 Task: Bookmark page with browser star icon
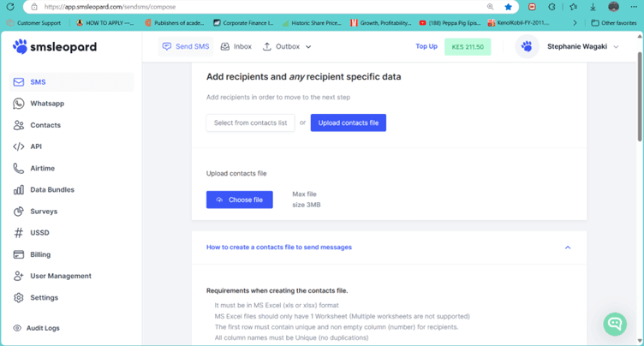click(x=508, y=7)
